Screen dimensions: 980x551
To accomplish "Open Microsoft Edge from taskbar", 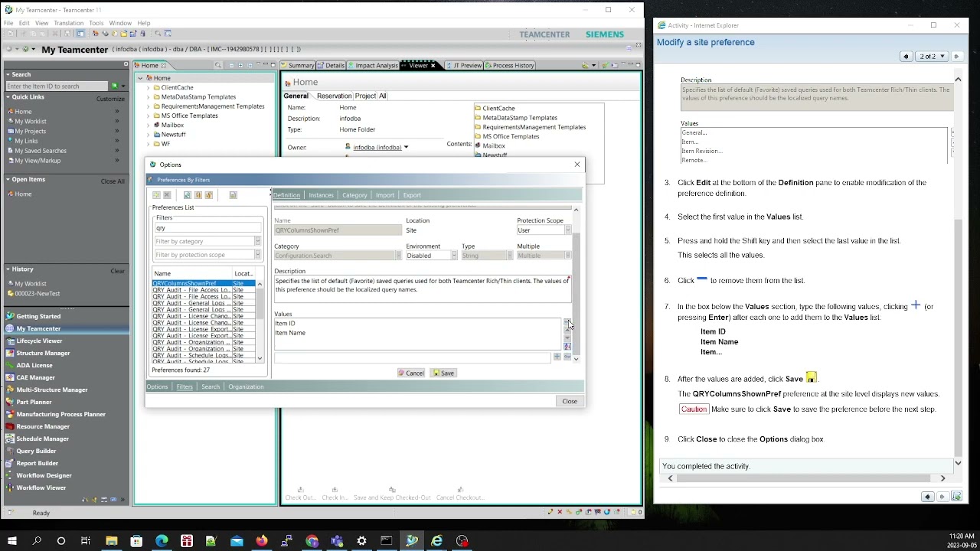I will click(162, 541).
